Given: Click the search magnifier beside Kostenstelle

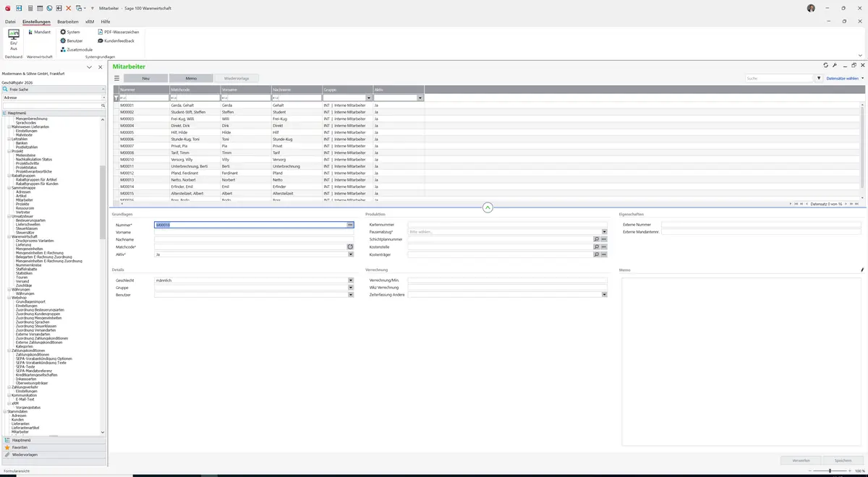Looking at the screenshot, I should pos(596,247).
